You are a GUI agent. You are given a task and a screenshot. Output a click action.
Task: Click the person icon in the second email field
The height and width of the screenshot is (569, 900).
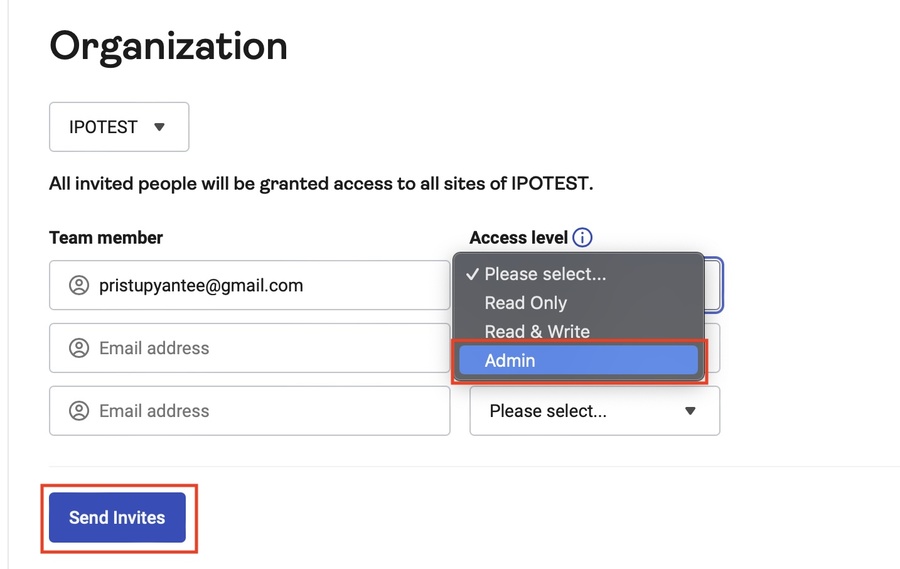click(x=79, y=348)
